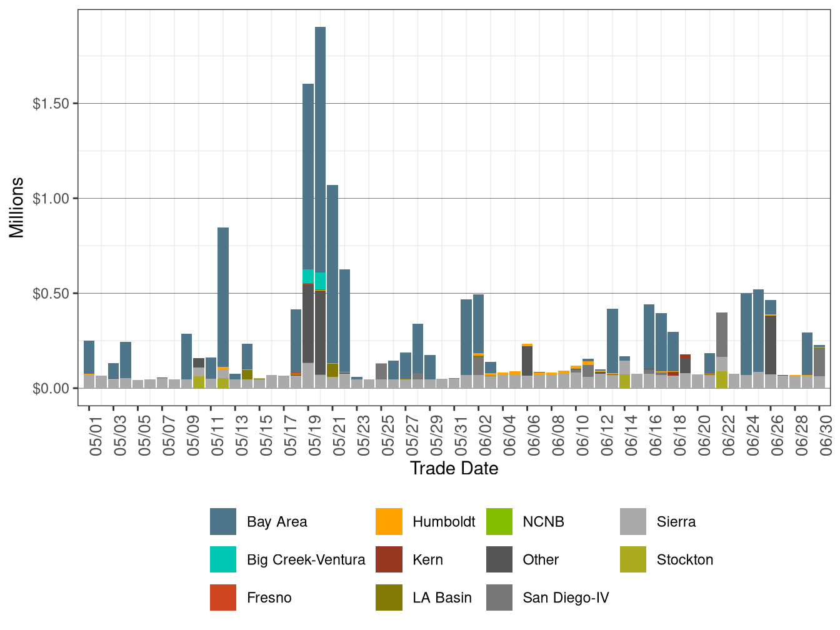
Task: Click the "Big Creek-Ventura" legend label
Action: [x=306, y=559]
